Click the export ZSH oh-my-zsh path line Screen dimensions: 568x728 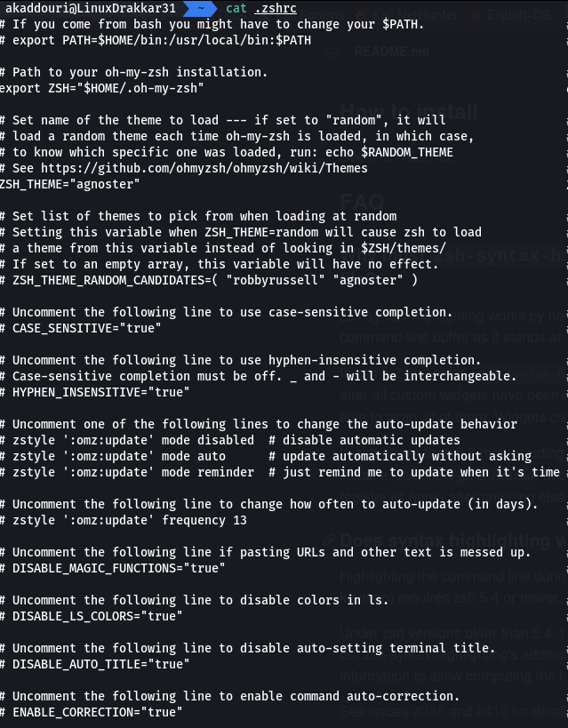coord(101,88)
